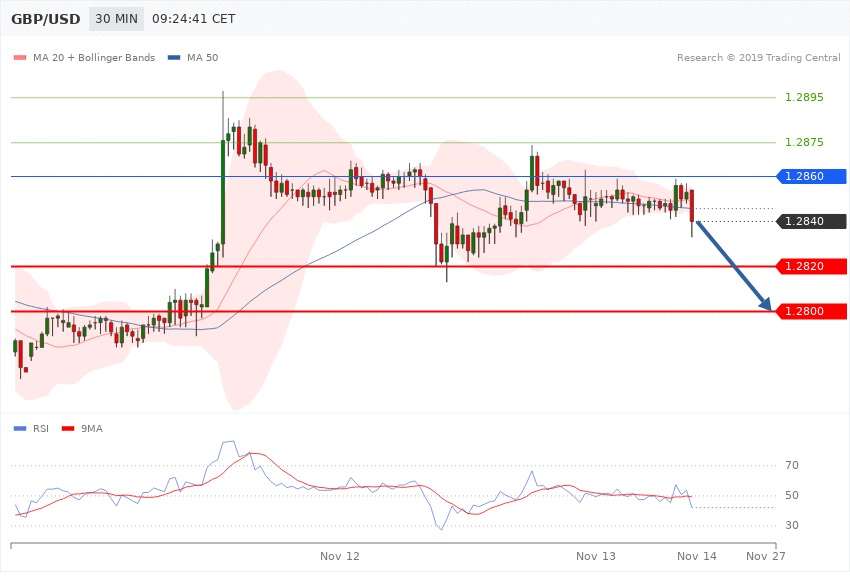Toggle the 9MA indicator label

(x=92, y=428)
